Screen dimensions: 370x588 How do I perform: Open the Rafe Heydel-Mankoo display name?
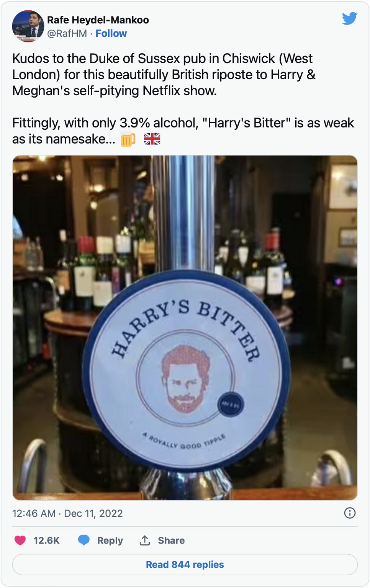tap(98, 20)
